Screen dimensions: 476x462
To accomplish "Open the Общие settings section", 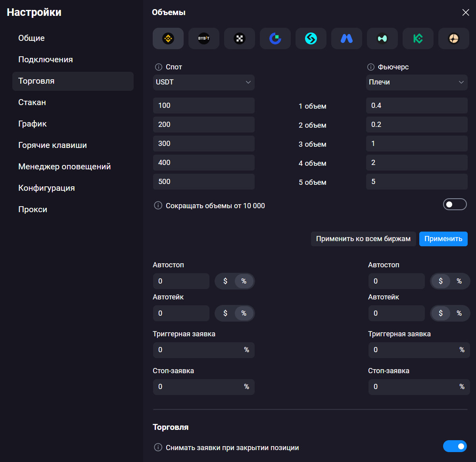I will 73,38.
